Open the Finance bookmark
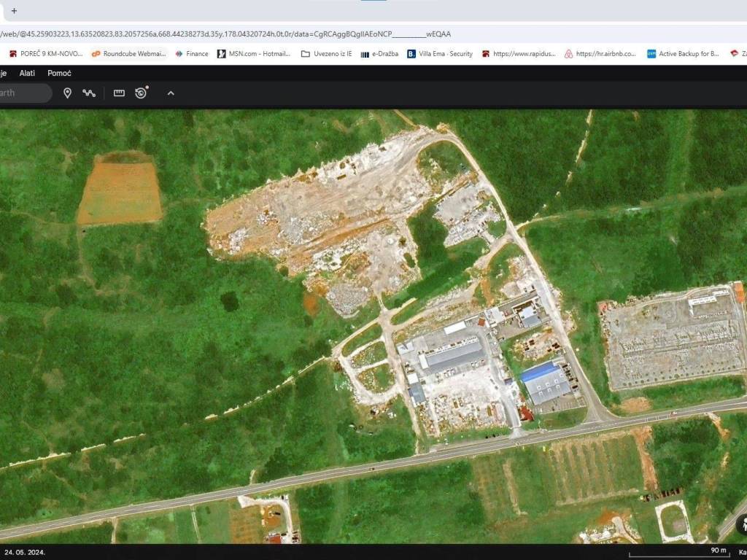This screenshot has width=747, height=560. click(x=192, y=53)
